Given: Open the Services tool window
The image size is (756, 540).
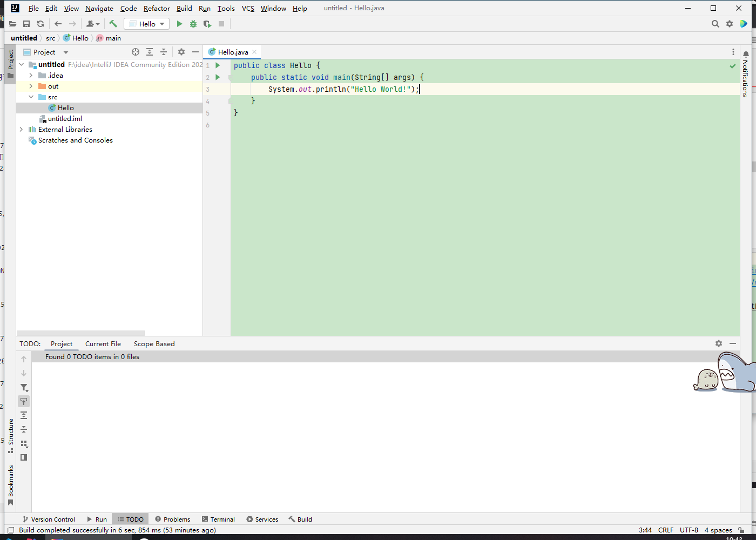Looking at the screenshot, I should point(262,519).
